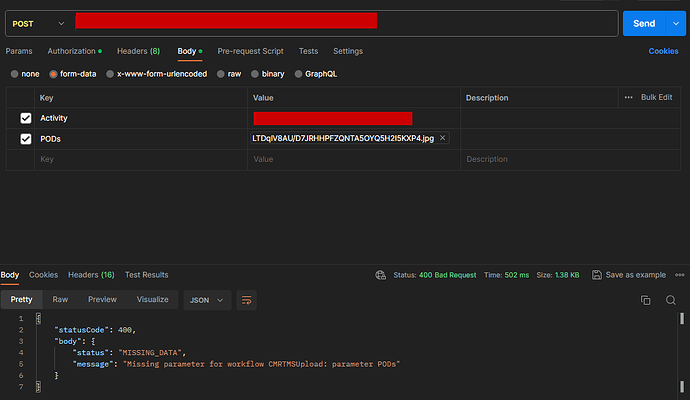Viewport: 690px width, 400px height.
Task: Uncheck the Activity row checkbox
Action: pyautogui.click(x=26, y=118)
